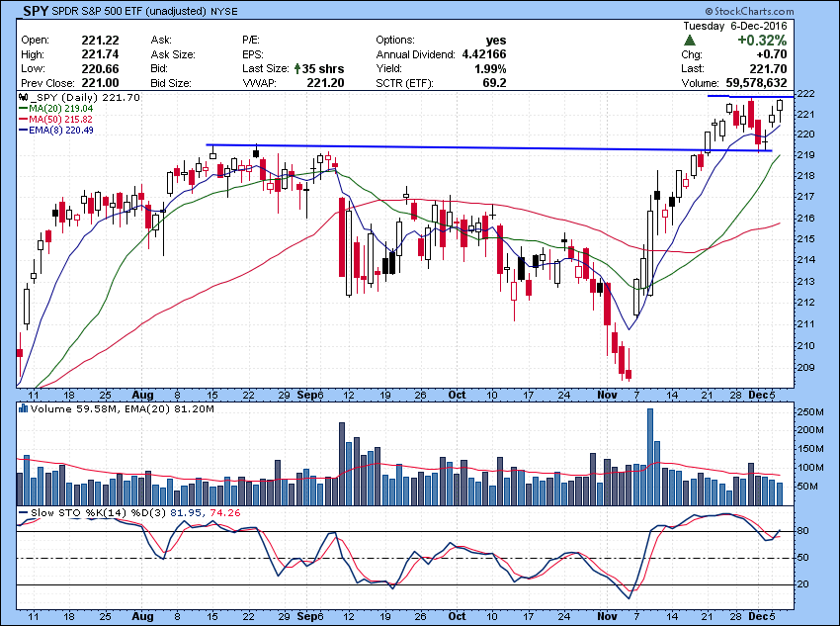
Task: Click the blue EMA(8) legend line marker
Action: tap(23, 130)
